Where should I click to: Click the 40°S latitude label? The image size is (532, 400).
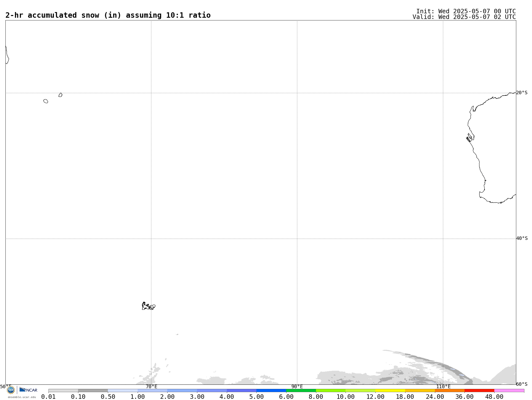522,238
